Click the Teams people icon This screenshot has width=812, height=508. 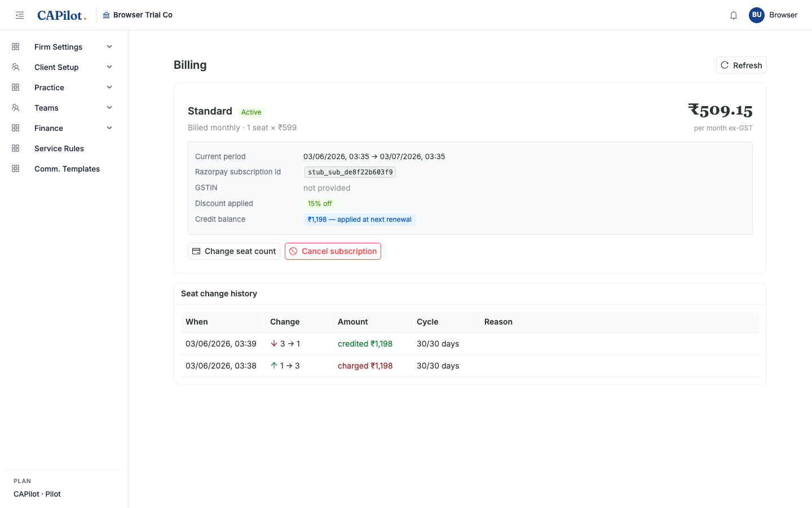click(16, 108)
